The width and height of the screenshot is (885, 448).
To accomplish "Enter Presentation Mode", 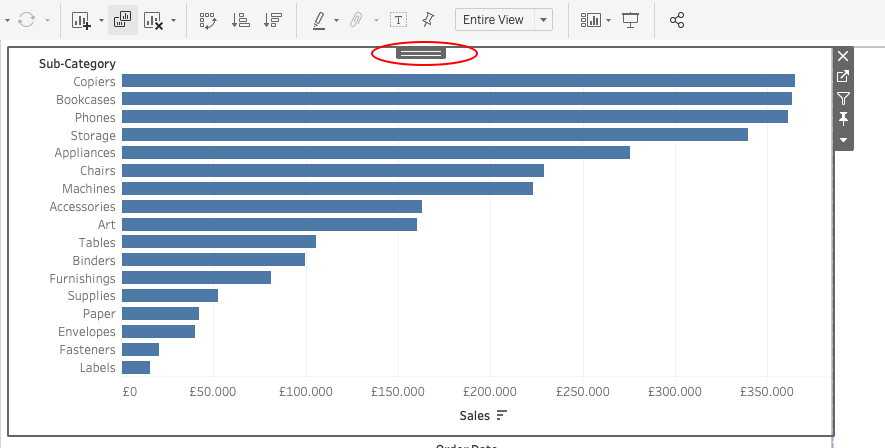I will coord(630,20).
